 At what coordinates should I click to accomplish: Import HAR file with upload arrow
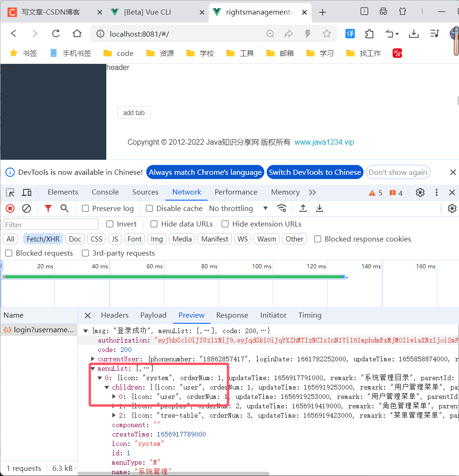[x=303, y=209]
